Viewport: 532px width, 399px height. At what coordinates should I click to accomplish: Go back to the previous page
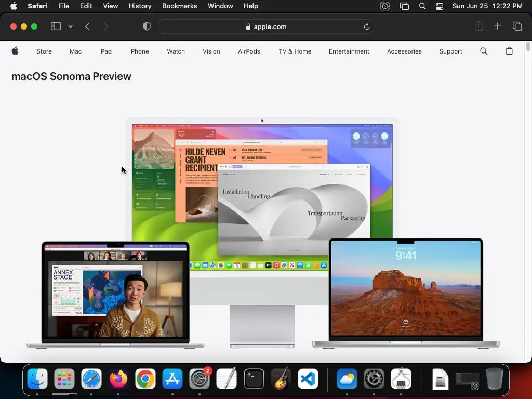coord(87,26)
